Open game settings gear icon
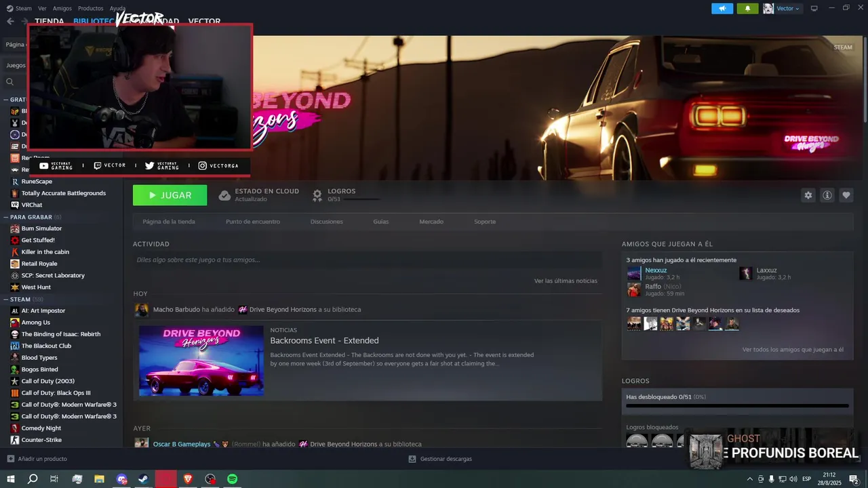The height and width of the screenshot is (488, 868). pyautogui.click(x=808, y=195)
